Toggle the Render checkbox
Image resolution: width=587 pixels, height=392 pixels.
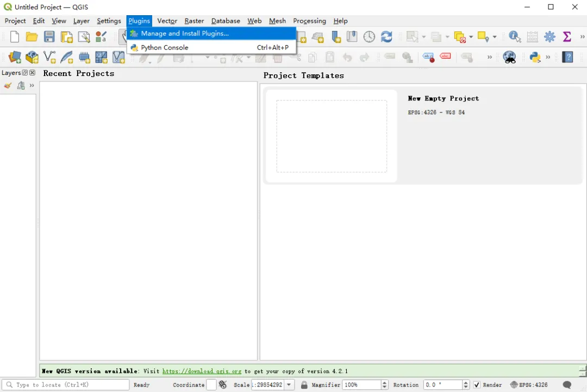pyautogui.click(x=477, y=384)
